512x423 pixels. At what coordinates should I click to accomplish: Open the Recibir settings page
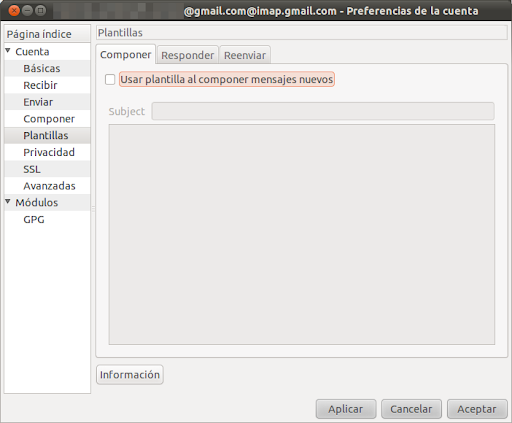40,85
